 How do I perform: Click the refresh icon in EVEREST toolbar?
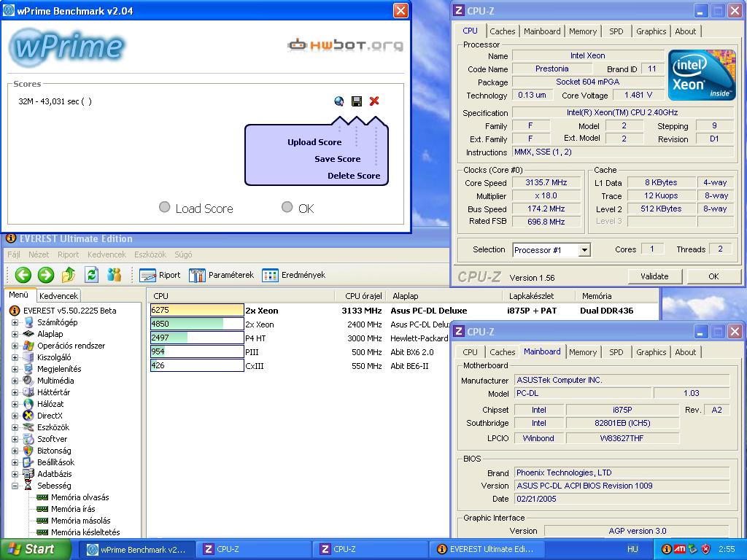click(91, 275)
